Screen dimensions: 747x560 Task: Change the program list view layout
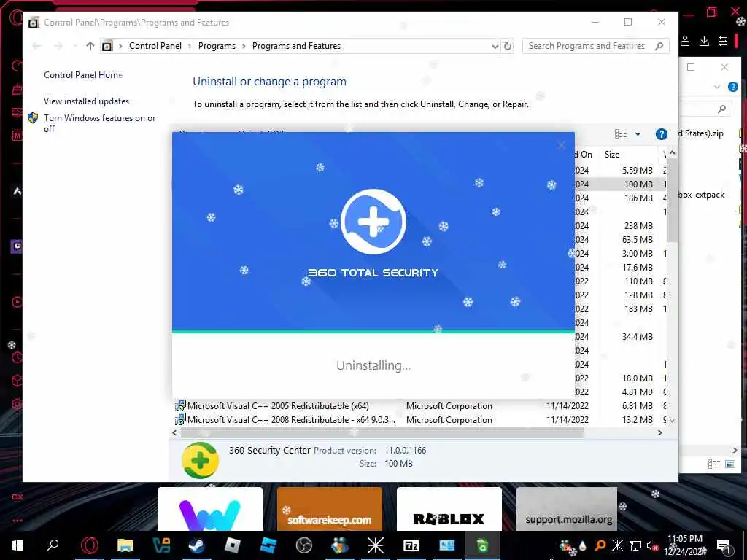[x=621, y=134]
